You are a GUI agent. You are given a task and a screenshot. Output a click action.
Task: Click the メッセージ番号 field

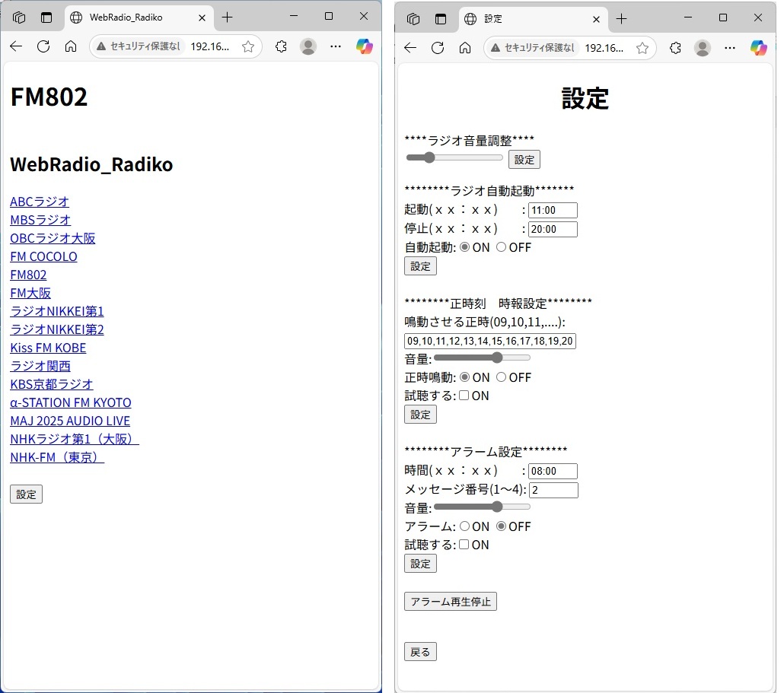coord(553,490)
